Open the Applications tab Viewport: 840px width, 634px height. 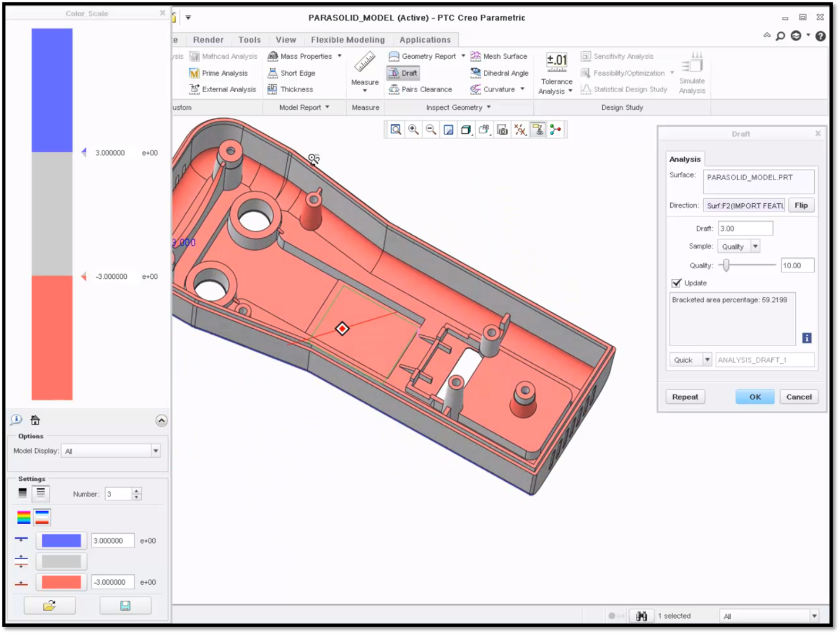[425, 40]
